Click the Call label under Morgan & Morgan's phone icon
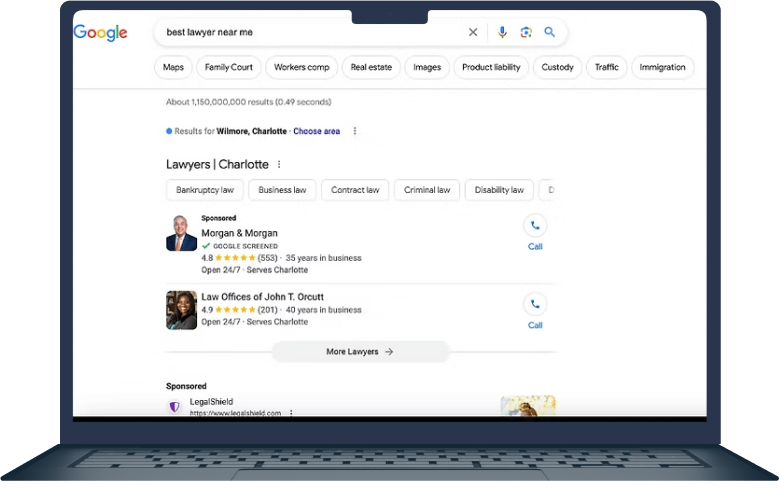This screenshot has height=498, width=779. coord(535,247)
